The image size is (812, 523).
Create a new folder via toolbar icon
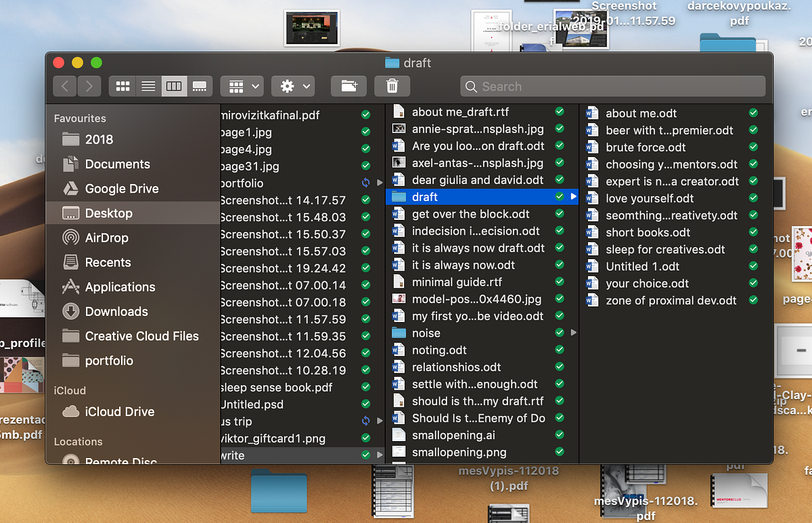(348, 86)
